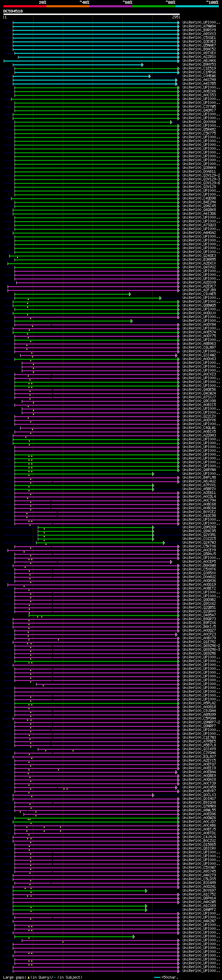Select hit UniRef100_Q247W3
Image resolution: width=222 pixels, height=980 pixels.
199,543
